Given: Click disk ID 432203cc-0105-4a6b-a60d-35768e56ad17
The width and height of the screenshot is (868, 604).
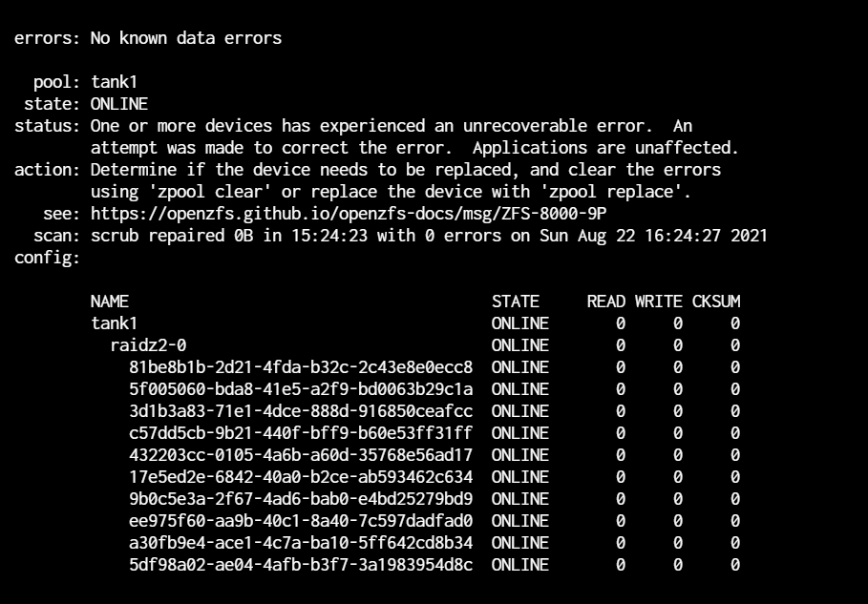Looking at the screenshot, I should pyautogui.click(x=301, y=454).
